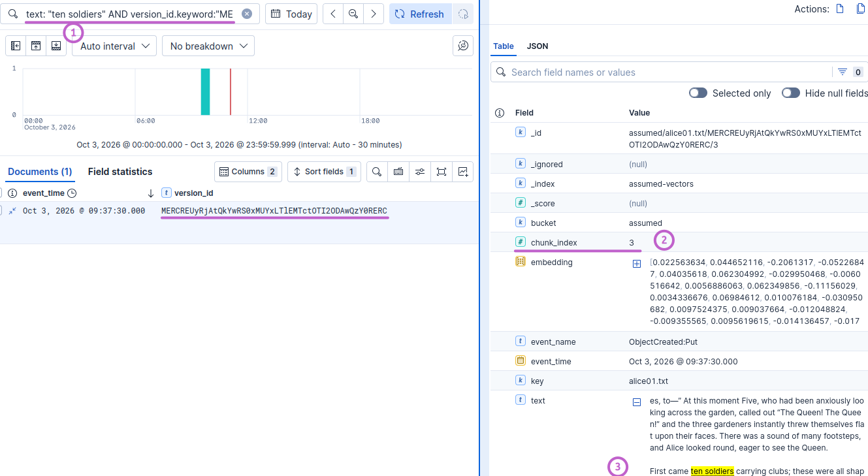Click the teal histogram bar
Image resolution: width=868 pixels, height=476 pixels.
click(205, 91)
